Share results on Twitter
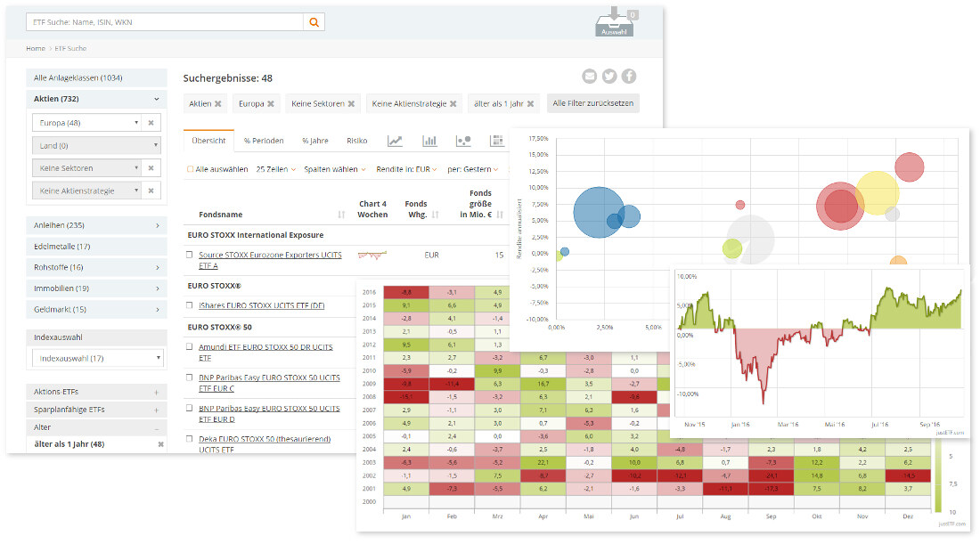 tap(609, 77)
